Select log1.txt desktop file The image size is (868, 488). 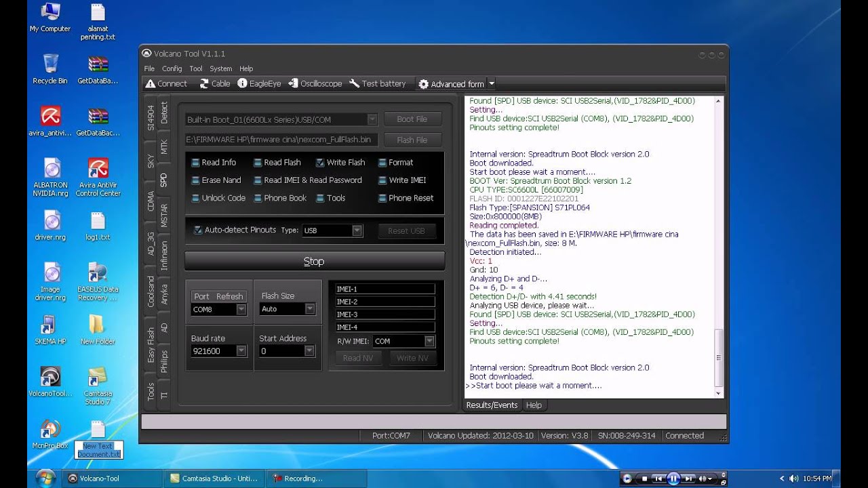(98, 226)
